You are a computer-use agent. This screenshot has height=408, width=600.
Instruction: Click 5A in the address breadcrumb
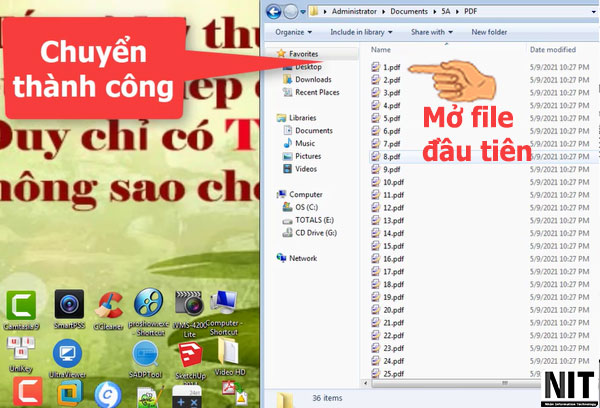pyautogui.click(x=445, y=11)
